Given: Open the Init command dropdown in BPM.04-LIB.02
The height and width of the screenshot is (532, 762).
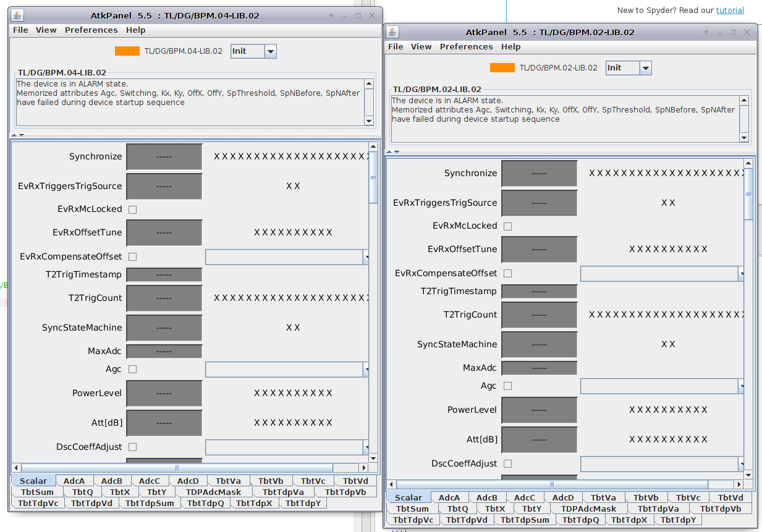Looking at the screenshot, I should point(270,51).
